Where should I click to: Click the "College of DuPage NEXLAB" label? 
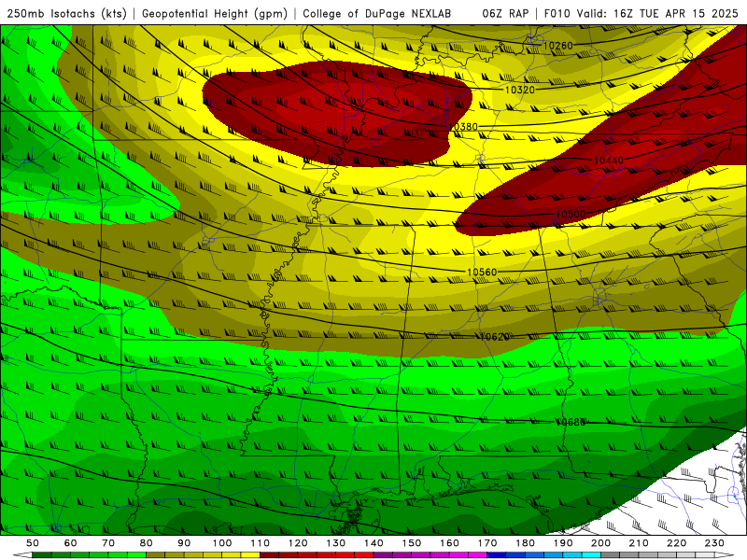click(x=377, y=14)
